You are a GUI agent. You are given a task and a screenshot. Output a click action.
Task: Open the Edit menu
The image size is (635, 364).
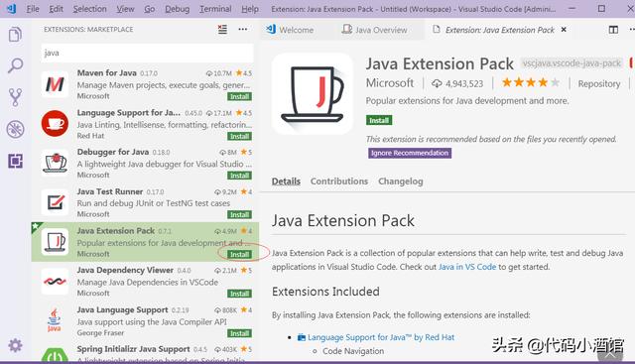click(x=56, y=9)
